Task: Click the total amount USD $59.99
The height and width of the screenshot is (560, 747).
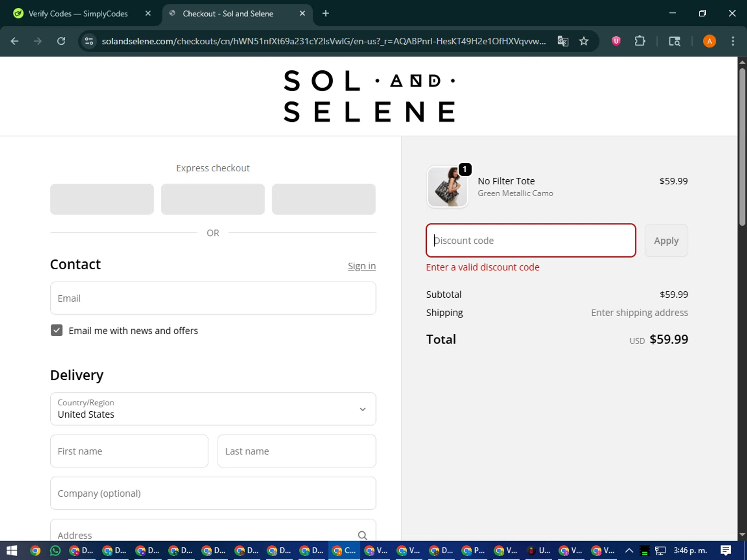Action: point(658,339)
